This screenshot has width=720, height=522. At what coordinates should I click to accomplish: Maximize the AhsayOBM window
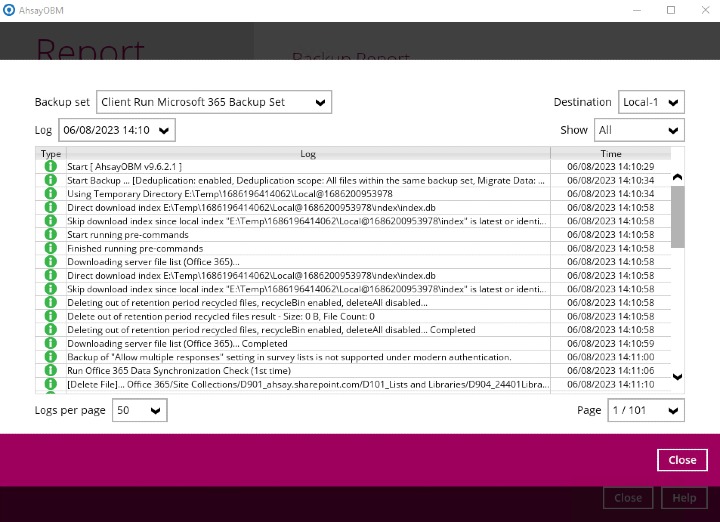(671, 10)
